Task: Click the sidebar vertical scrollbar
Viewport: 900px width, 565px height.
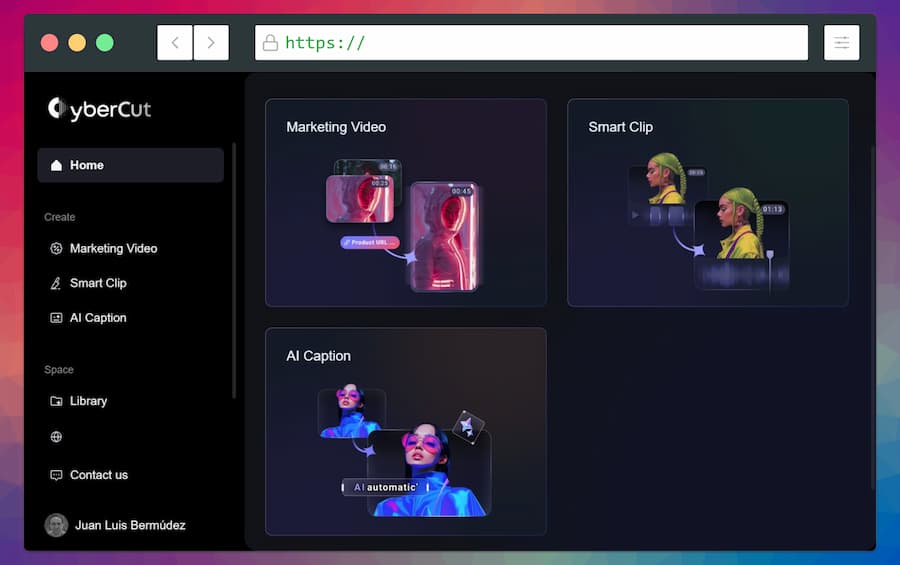Action: (234, 270)
